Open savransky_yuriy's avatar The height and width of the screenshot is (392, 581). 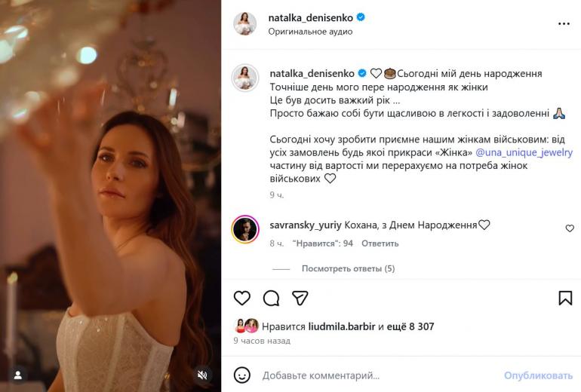click(245, 230)
